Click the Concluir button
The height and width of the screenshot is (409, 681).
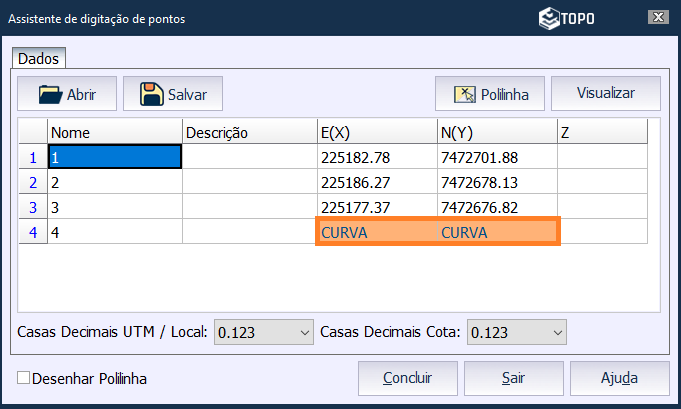pos(407,379)
